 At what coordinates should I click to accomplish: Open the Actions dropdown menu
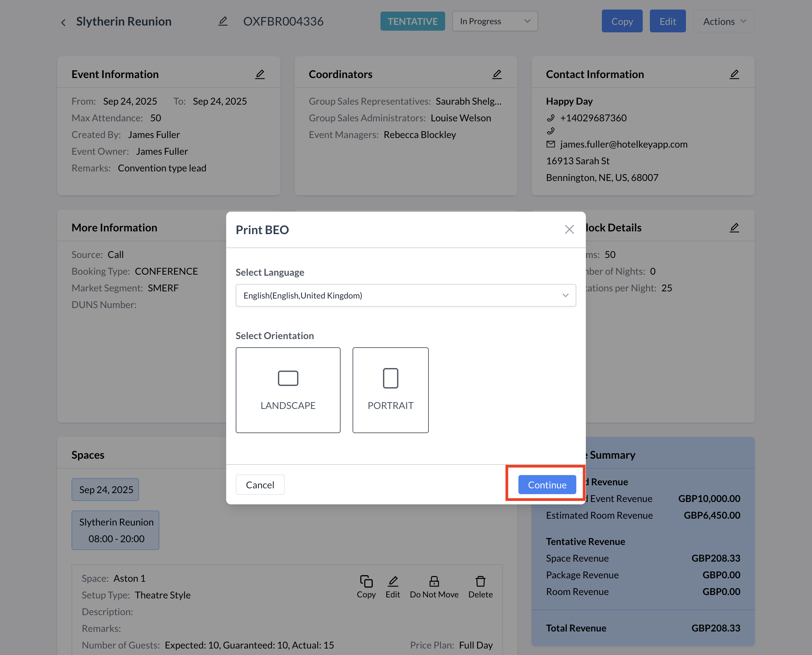tap(723, 21)
